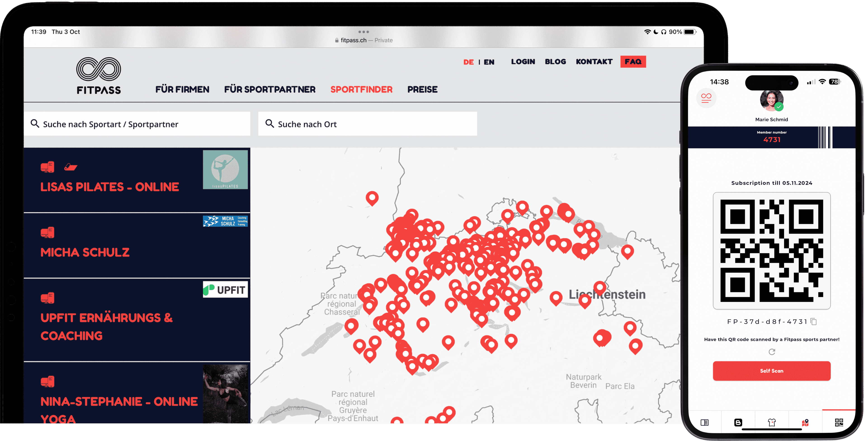The height and width of the screenshot is (441, 868).
Task: Open the blog B tab icon on the phone
Action: (738, 422)
